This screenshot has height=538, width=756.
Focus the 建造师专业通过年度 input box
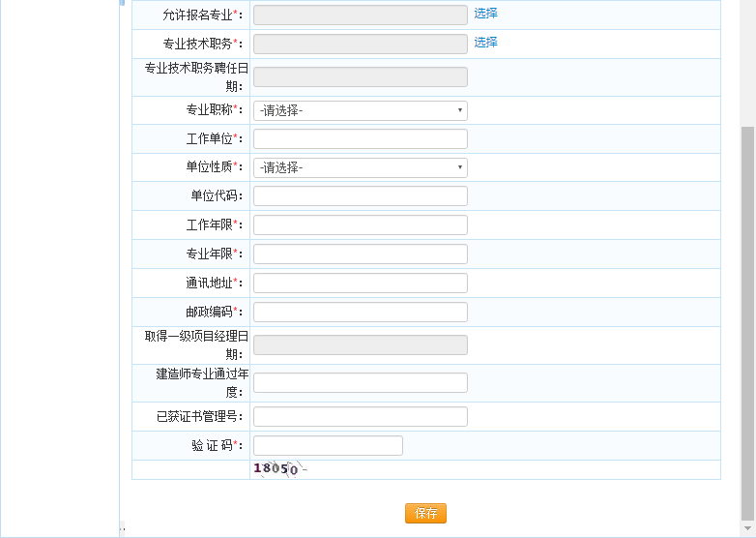(x=360, y=383)
